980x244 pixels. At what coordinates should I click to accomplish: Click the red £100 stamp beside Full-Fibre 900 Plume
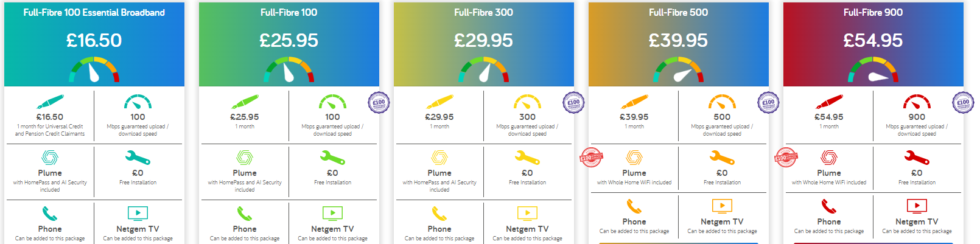pos(785,158)
